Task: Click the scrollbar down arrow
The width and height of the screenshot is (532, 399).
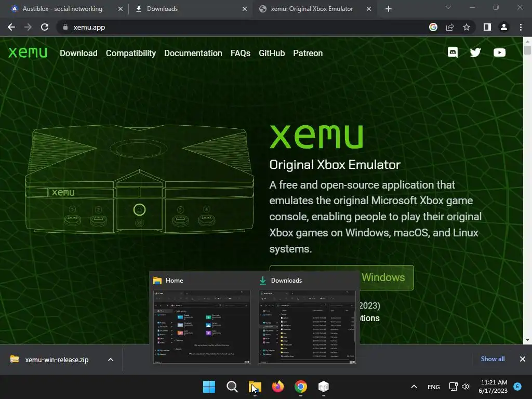Action: (x=527, y=340)
